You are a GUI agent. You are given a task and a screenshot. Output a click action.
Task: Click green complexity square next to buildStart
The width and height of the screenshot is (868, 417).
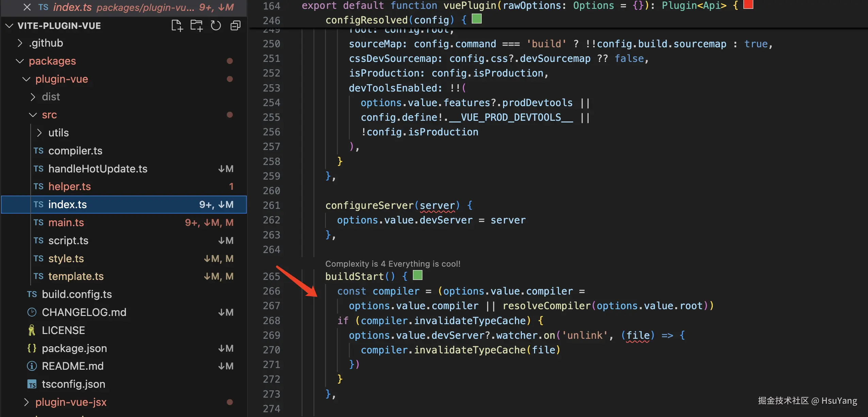point(417,275)
